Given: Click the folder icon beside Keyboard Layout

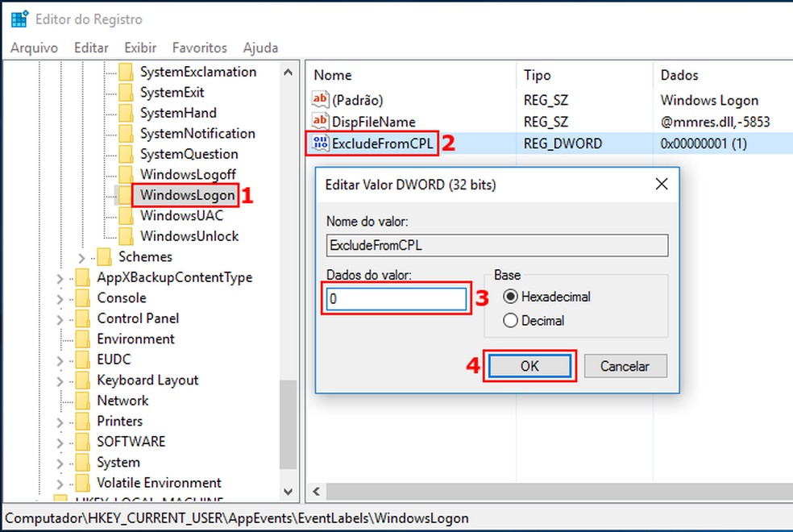Looking at the screenshot, I should tap(85, 380).
